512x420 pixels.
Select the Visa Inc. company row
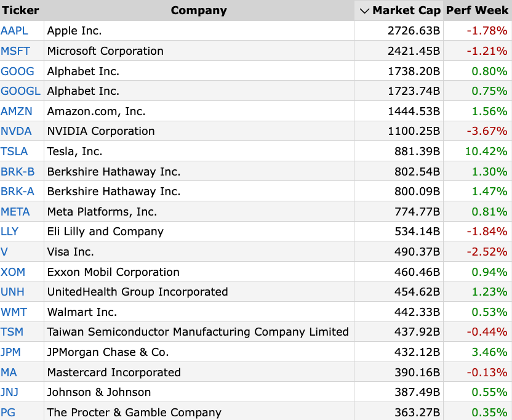coord(70,252)
